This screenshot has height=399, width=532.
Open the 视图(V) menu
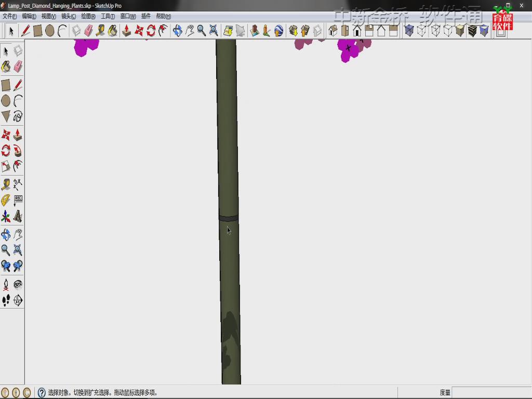click(x=49, y=16)
